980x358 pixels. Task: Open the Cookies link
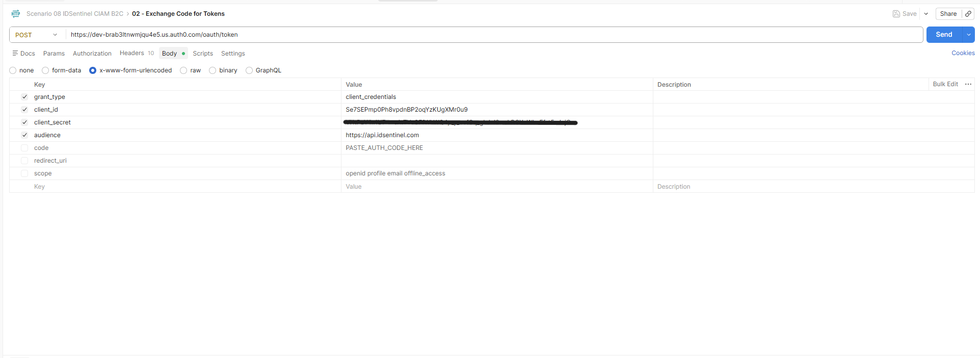pyautogui.click(x=963, y=53)
